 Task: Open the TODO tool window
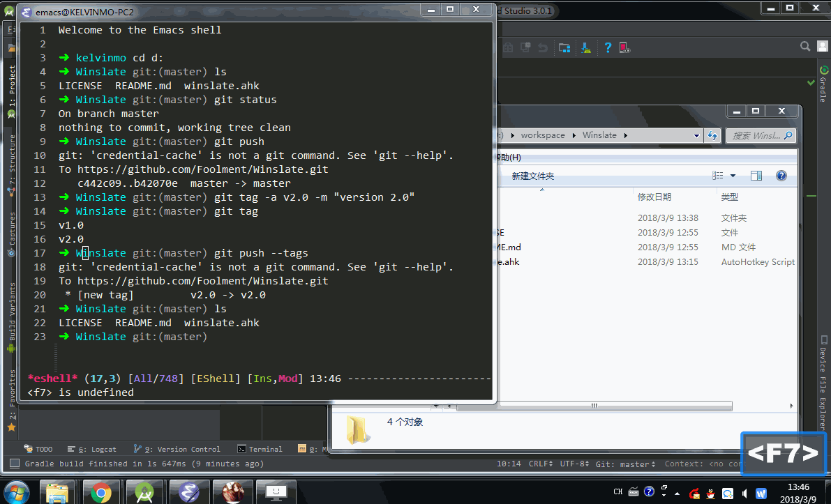38,449
